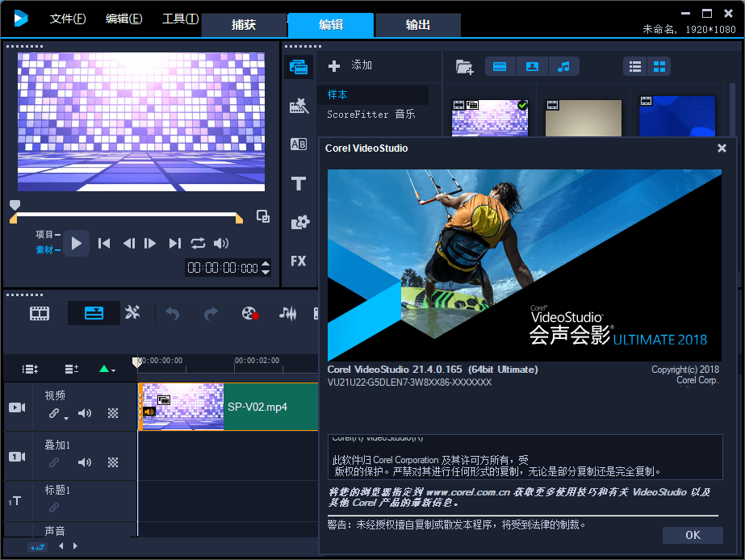745x560 pixels.
Task: Switch to the 捕获 capture tab
Action: 244,25
